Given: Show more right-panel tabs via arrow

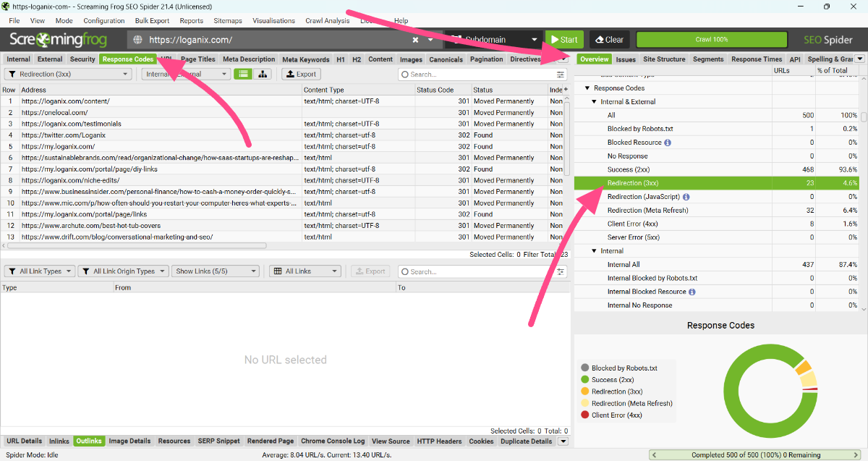Looking at the screenshot, I should click(860, 59).
